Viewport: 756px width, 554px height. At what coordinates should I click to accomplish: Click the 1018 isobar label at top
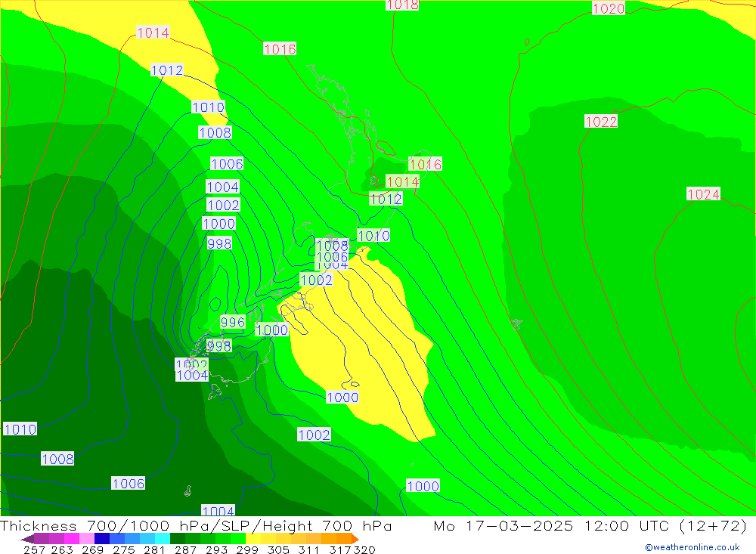click(x=402, y=5)
